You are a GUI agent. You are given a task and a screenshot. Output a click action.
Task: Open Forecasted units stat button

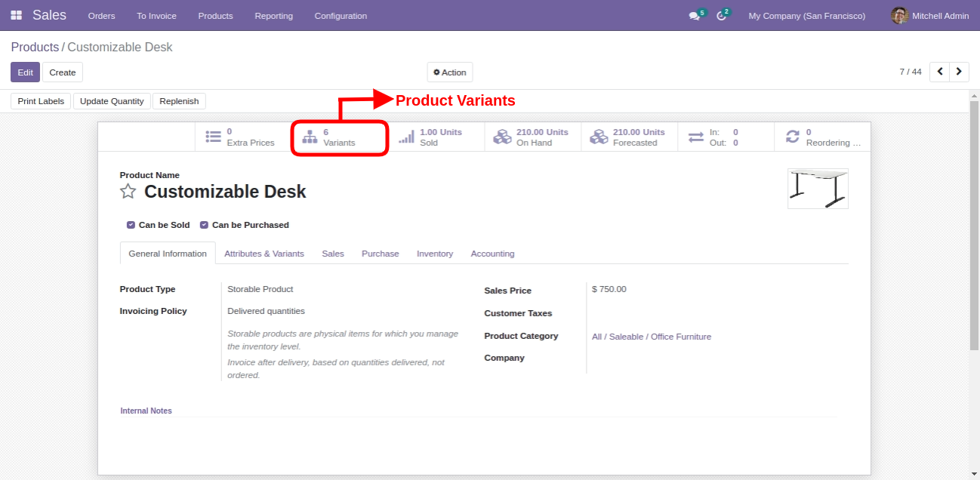click(629, 137)
